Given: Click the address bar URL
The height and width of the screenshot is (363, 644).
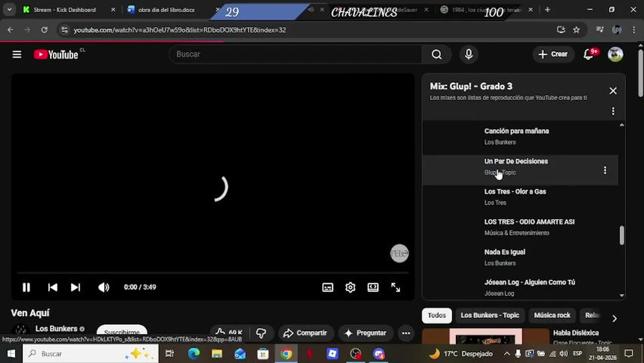Looking at the screenshot, I should 180,30.
